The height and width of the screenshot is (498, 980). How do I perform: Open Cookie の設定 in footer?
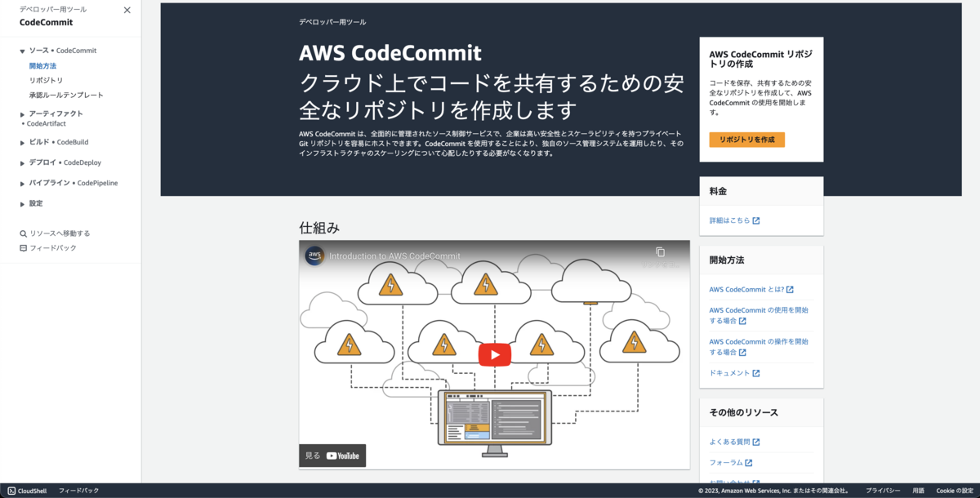point(955,491)
